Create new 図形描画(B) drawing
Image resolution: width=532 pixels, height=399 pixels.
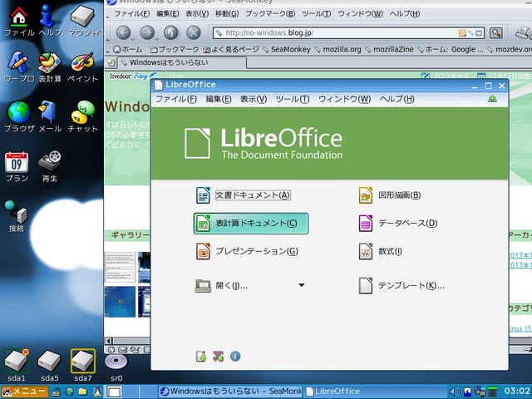click(x=390, y=195)
